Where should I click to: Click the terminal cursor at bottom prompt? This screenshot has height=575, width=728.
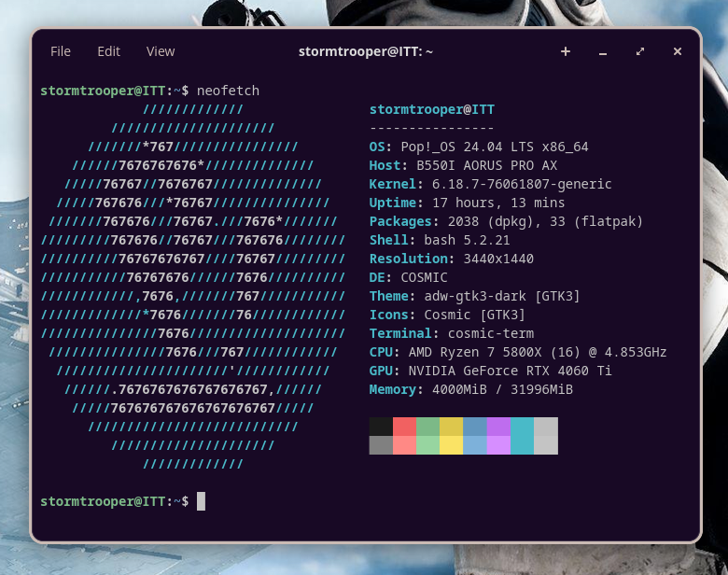[201, 501]
